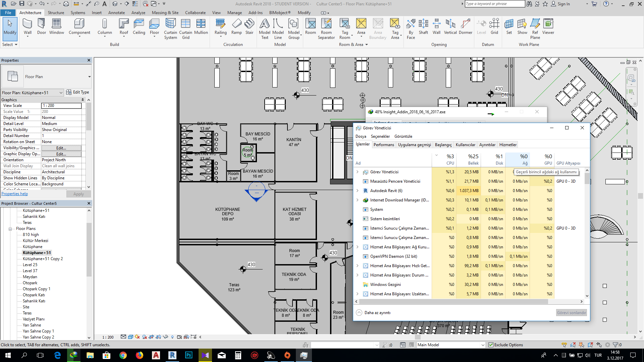Screen dimensions: 644x362
Task: Select the Room Separator tool
Action: [326, 29]
